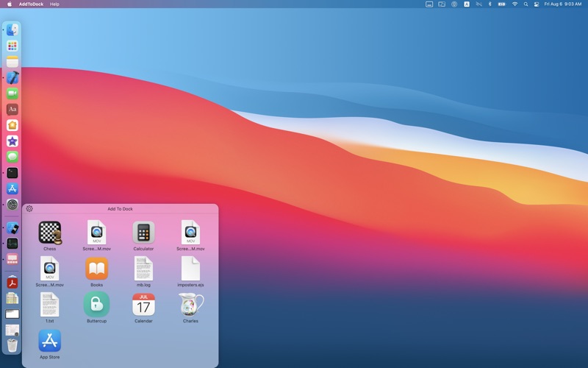Click the Add To Dock panel title
The height and width of the screenshot is (368, 588).
[120, 209]
